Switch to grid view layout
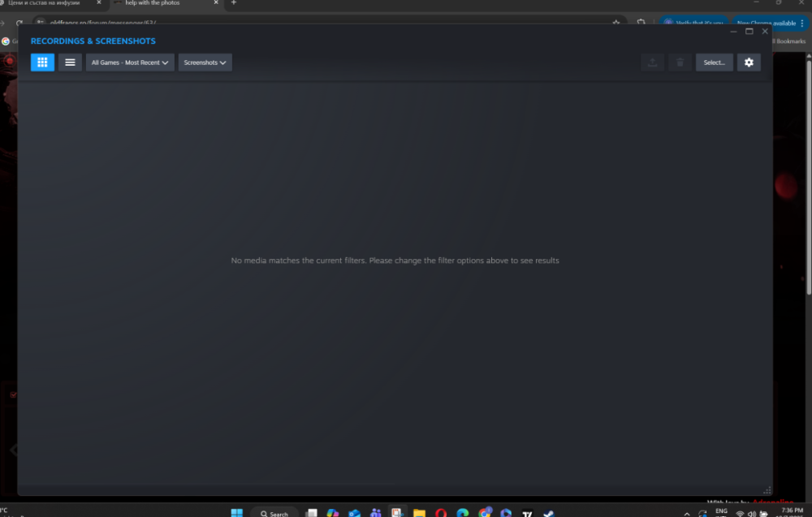This screenshot has width=812, height=517. 42,62
